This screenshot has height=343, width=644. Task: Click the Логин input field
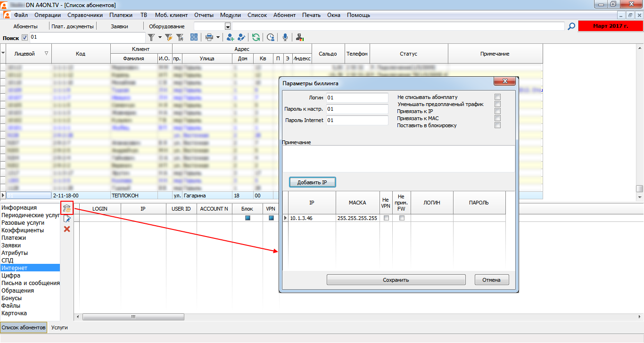[x=357, y=98]
